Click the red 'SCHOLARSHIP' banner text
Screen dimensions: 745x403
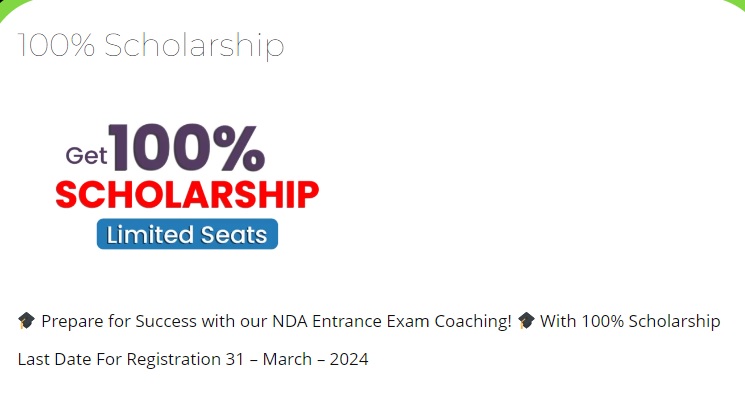click(x=187, y=195)
